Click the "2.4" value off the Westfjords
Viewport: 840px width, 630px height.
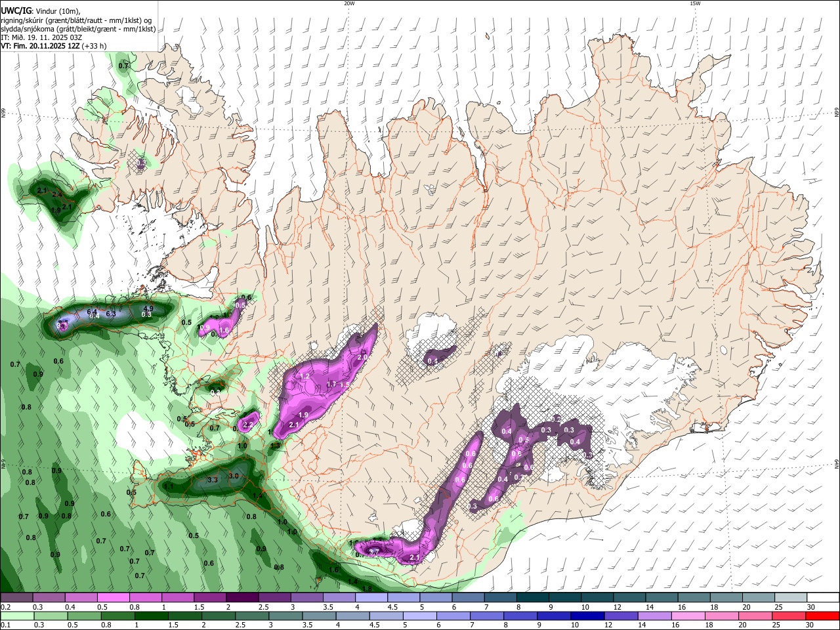pos(57,194)
